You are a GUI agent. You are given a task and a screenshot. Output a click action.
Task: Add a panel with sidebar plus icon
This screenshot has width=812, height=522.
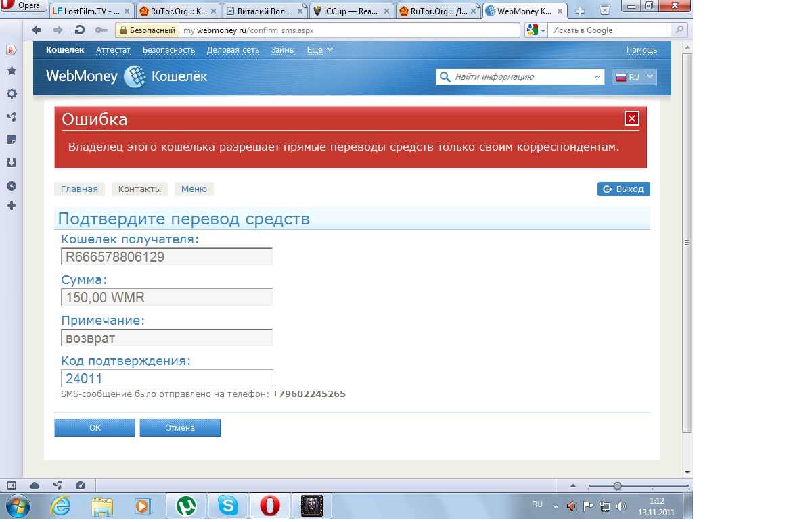(12, 206)
